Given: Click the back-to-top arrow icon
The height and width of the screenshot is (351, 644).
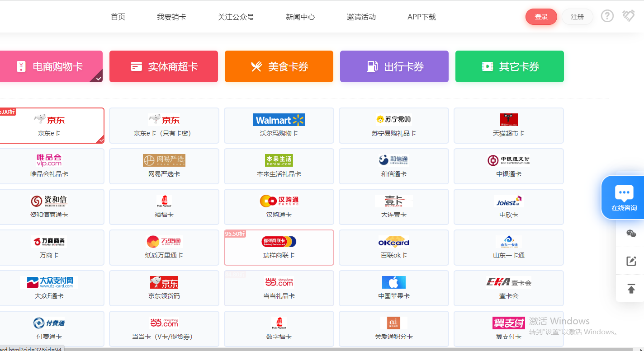Looking at the screenshot, I should pos(631,288).
